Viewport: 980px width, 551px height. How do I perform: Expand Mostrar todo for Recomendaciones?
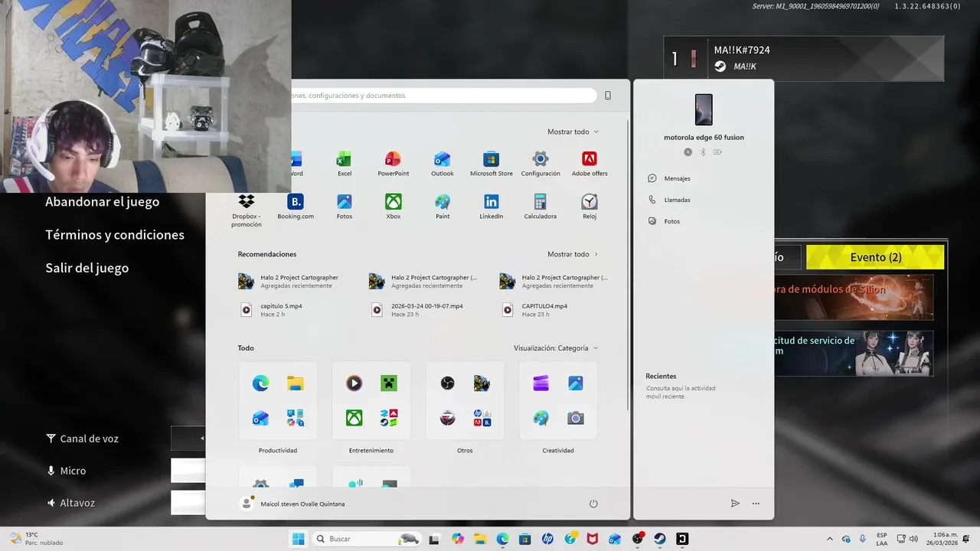573,254
